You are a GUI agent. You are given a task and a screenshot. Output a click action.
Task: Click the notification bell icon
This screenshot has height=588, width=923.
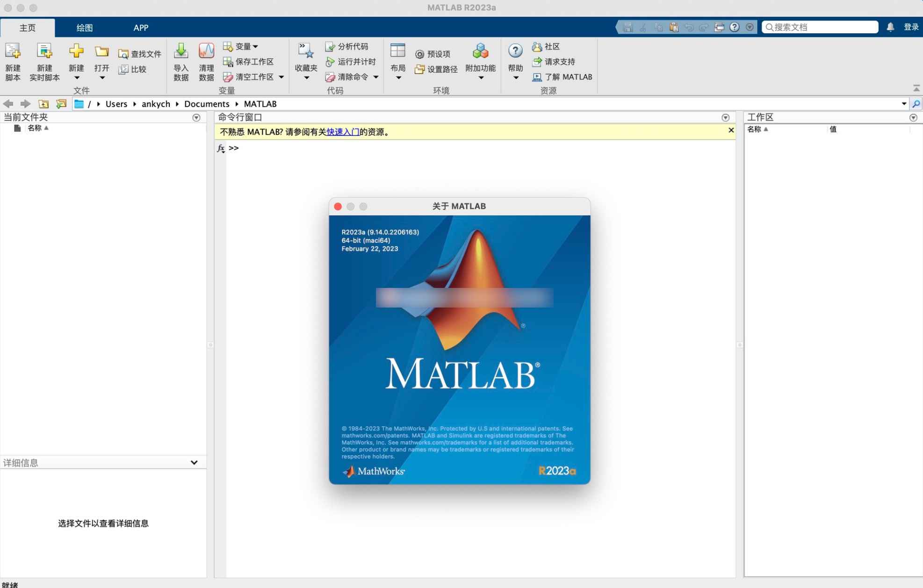(890, 27)
